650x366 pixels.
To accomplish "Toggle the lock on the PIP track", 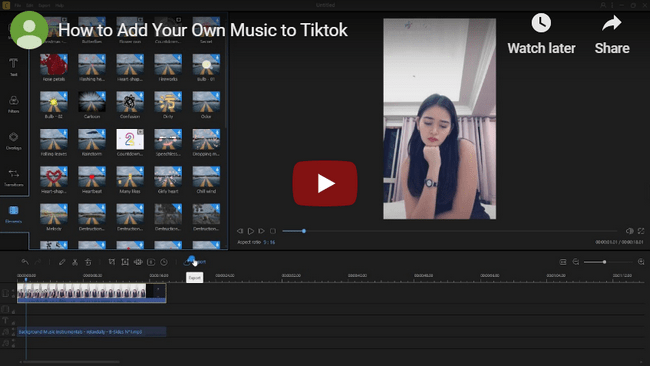I will click(x=13, y=311).
